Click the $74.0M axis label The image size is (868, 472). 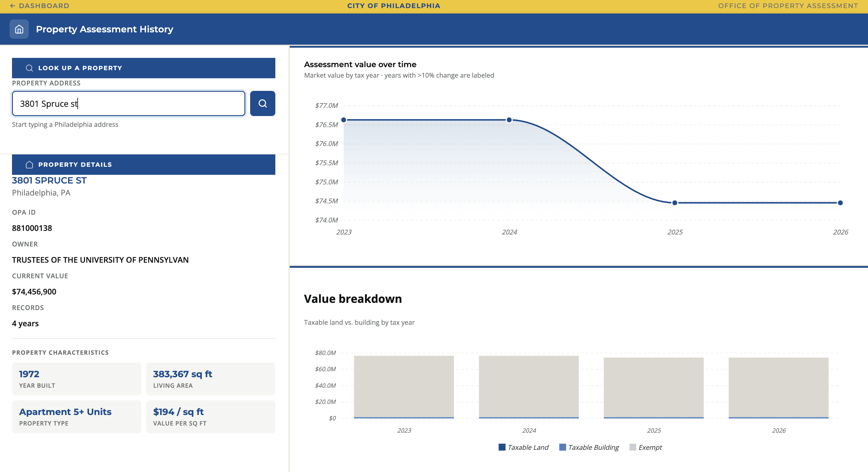pos(326,220)
